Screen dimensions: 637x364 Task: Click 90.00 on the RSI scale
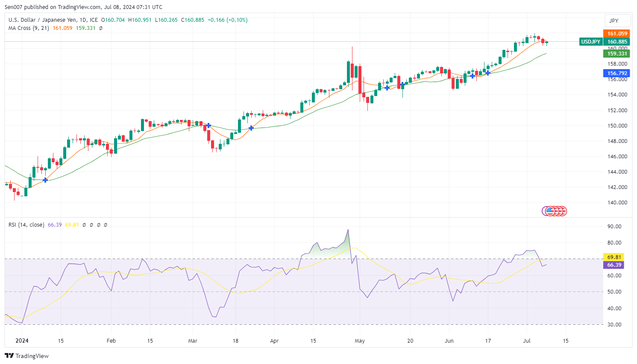614,226
